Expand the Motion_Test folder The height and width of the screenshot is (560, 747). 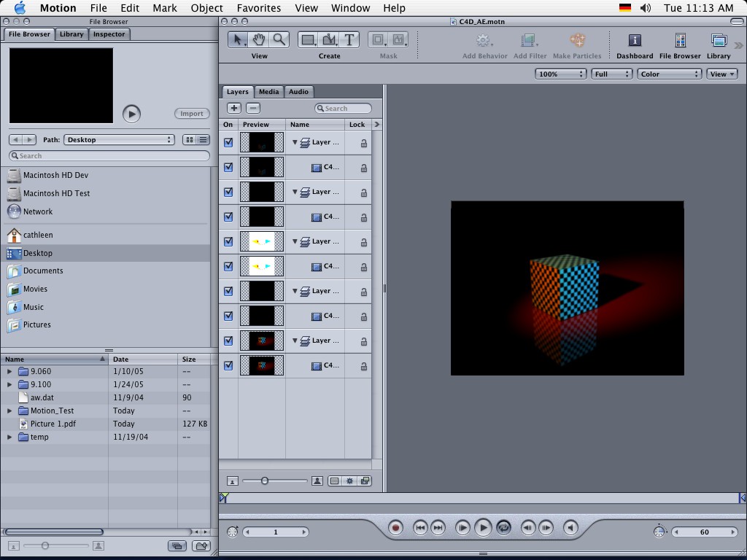tap(9, 411)
